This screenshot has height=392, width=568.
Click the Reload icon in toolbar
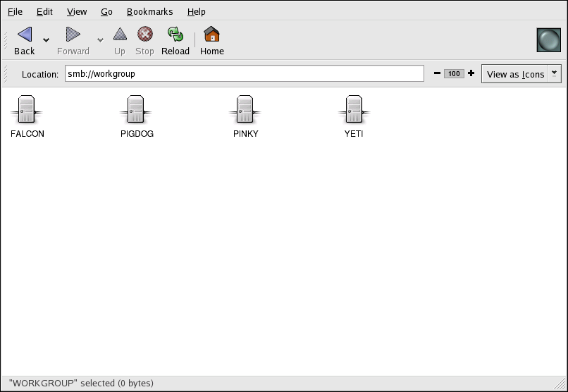(x=175, y=35)
